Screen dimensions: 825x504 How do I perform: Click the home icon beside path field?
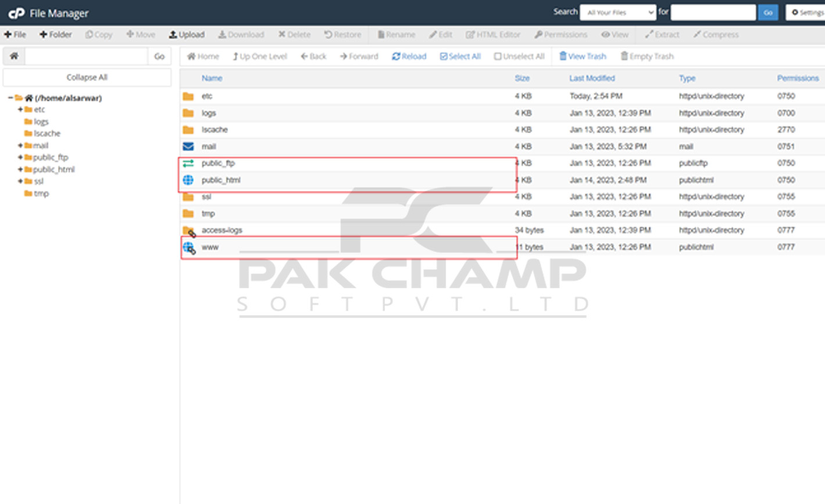(14, 56)
